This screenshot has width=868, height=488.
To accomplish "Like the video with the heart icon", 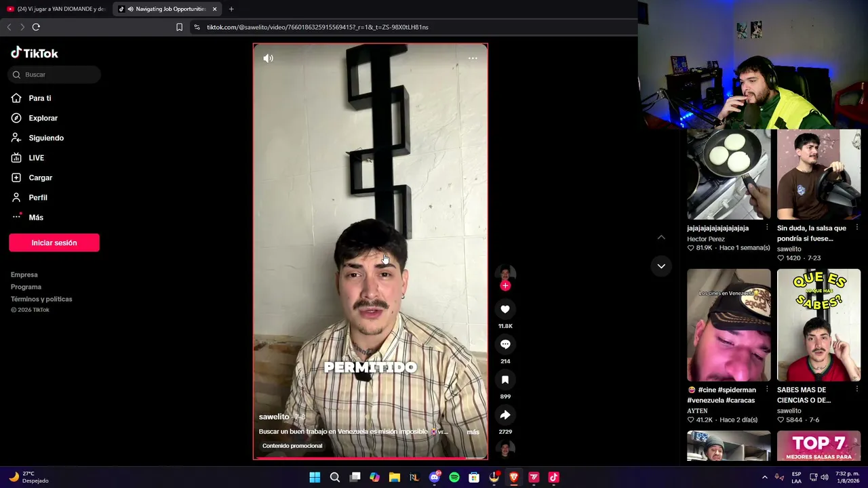I will pos(505,309).
